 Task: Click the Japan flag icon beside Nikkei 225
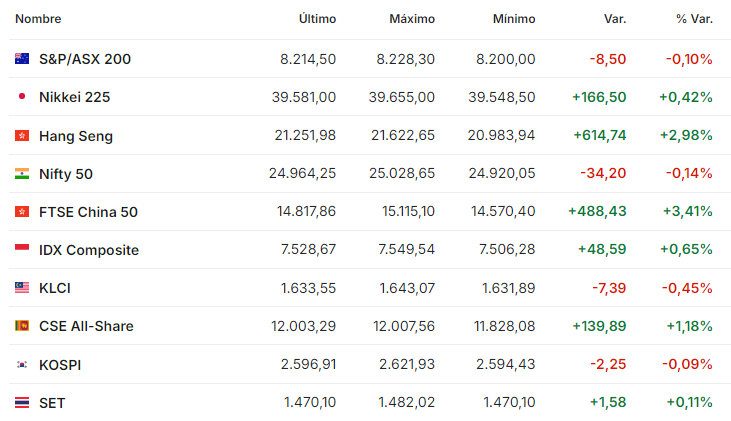coord(22,97)
